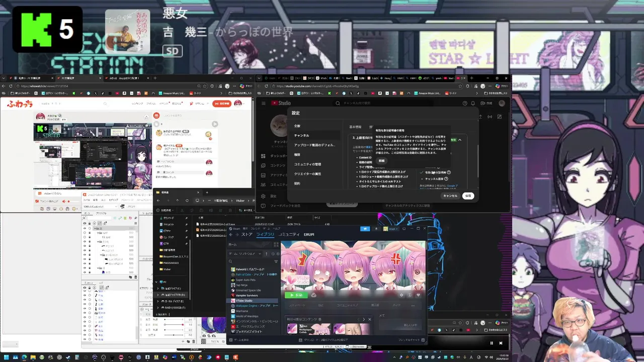Click the valid ID help icon

coord(449,172)
